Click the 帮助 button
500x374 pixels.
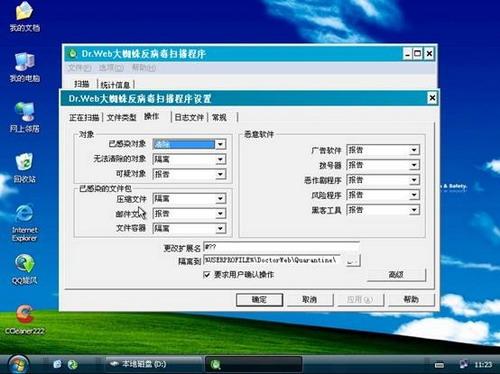pos(411,299)
